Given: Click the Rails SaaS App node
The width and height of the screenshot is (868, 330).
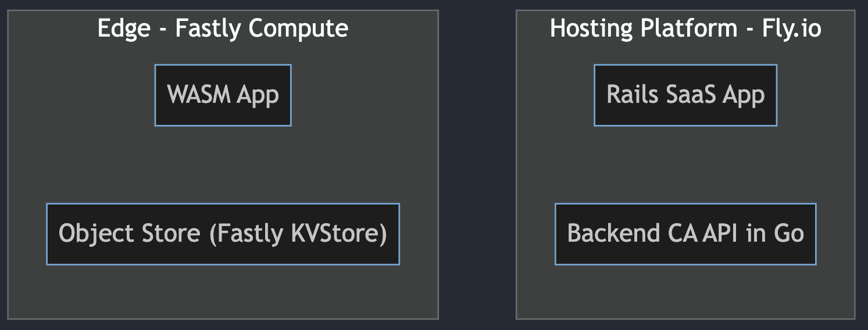Looking at the screenshot, I should pyautogui.click(x=685, y=95).
